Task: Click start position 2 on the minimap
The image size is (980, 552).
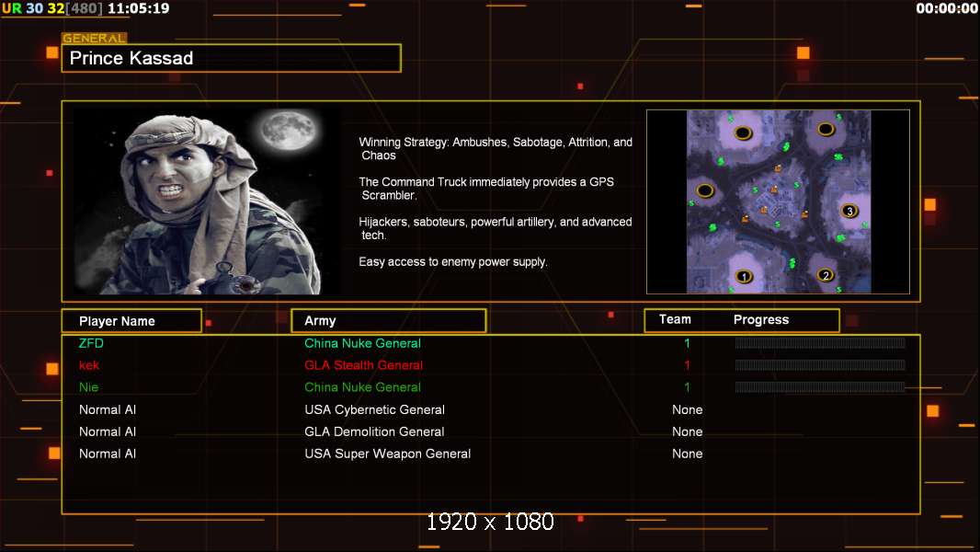Action: click(826, 275)
